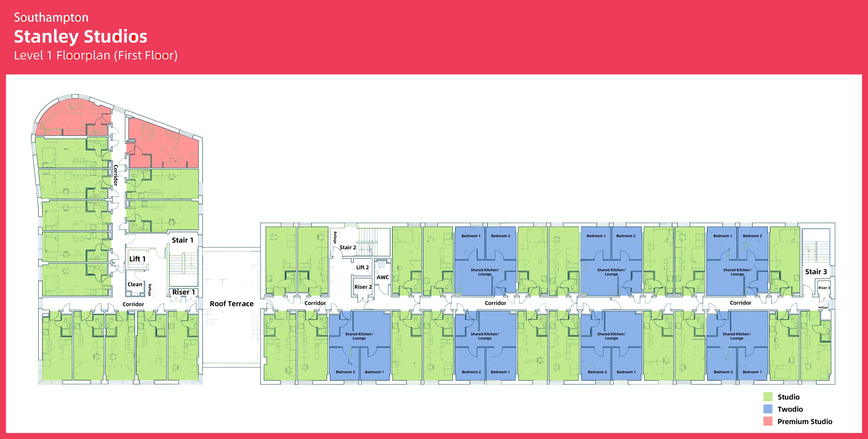Click the Stanley Studios title

click(80, 36)
